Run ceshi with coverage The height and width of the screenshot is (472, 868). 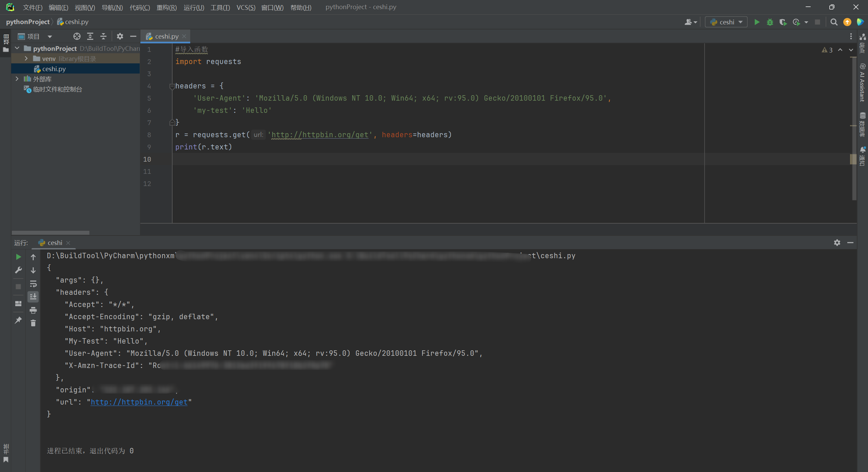point(783,22)
